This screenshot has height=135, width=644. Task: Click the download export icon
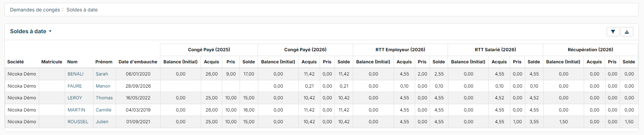pos(627,31)
